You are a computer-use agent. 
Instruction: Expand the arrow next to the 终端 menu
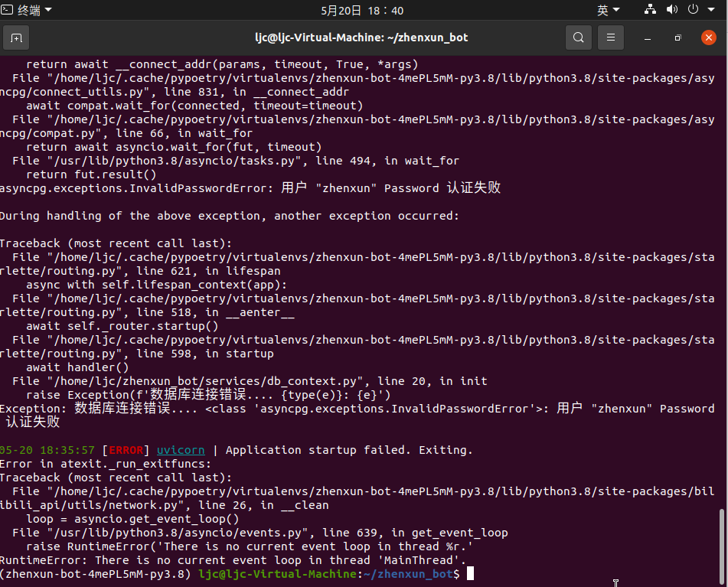[x=50, y=10]
